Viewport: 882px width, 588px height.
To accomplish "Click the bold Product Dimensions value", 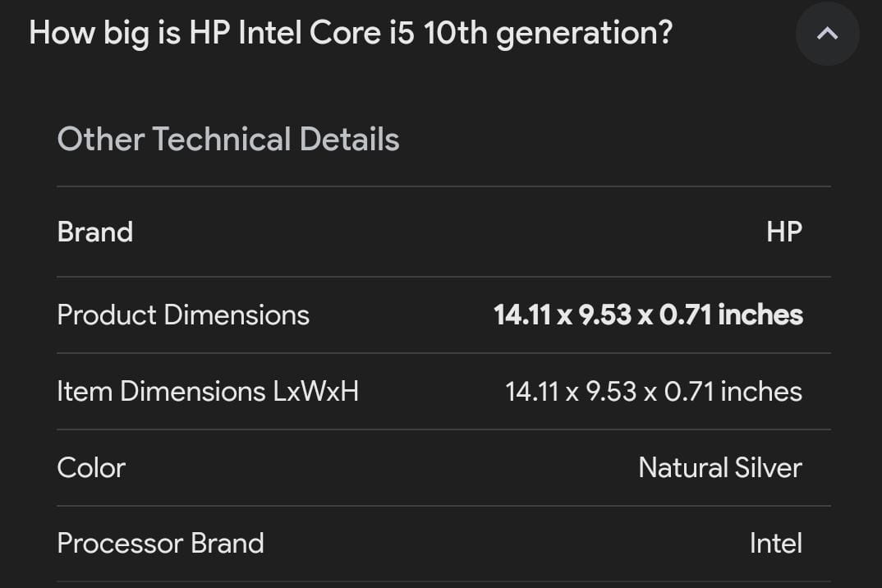I will (x=648, y=315).
